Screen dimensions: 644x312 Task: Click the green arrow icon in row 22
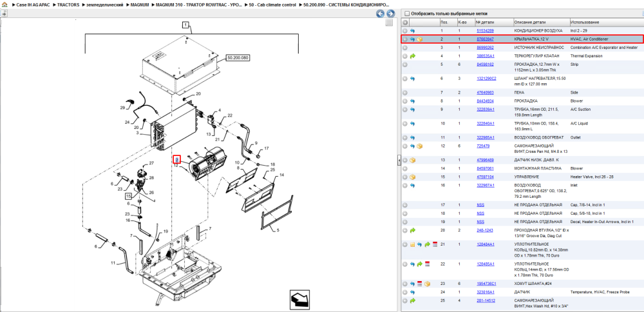pyautogui.click(x=420, y=264)
